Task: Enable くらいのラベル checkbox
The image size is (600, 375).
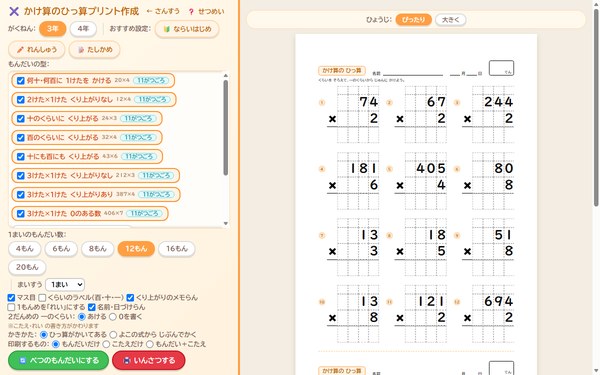Action: tap(42, 297)
